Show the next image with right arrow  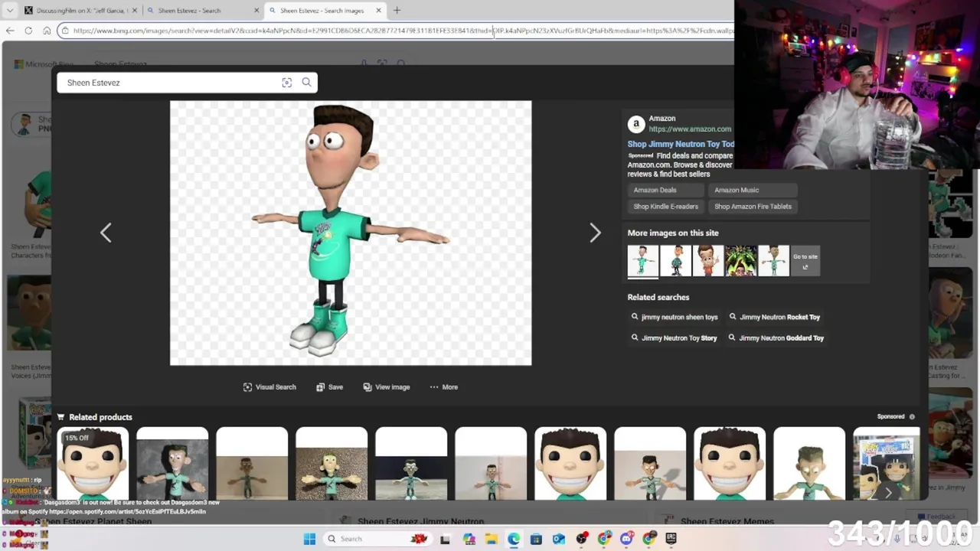pos(595,233)
